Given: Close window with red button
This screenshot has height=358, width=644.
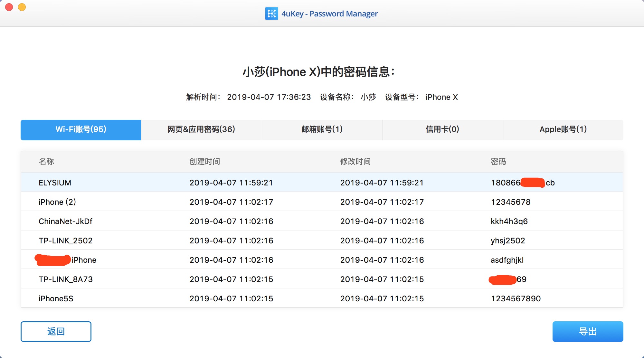Looking at the screenshot, I should pyautogui.click(x=9, y=7).
